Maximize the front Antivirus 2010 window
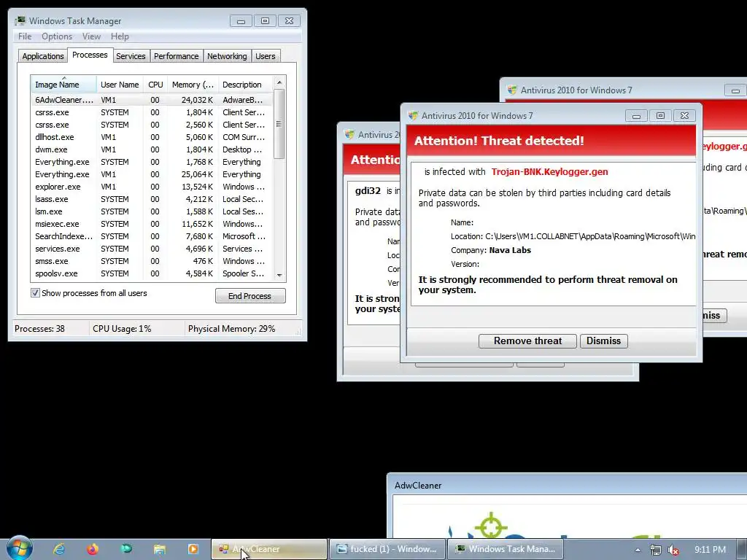747x560 pixels. point(660,116)
